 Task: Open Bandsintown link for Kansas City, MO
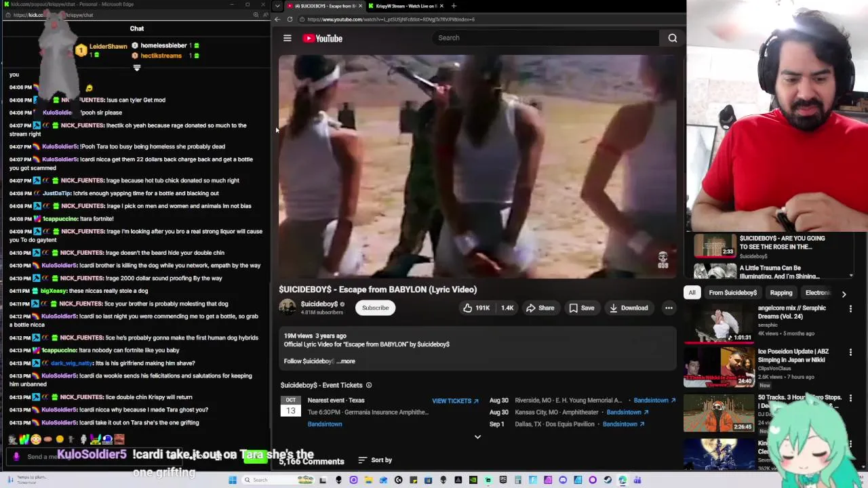(x=627, y=412)
